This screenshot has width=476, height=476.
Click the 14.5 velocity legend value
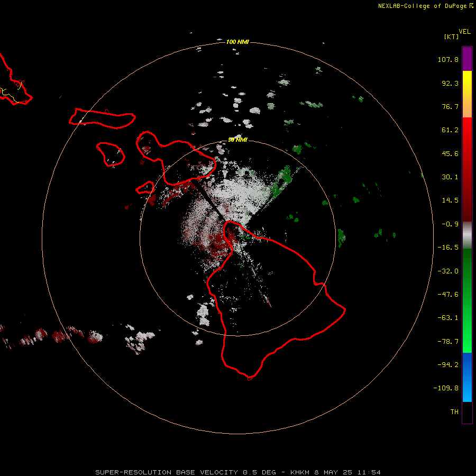450,200
